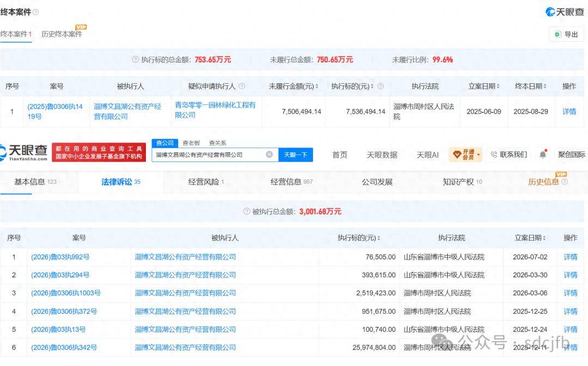Open the 经营风险 tab

206,182
